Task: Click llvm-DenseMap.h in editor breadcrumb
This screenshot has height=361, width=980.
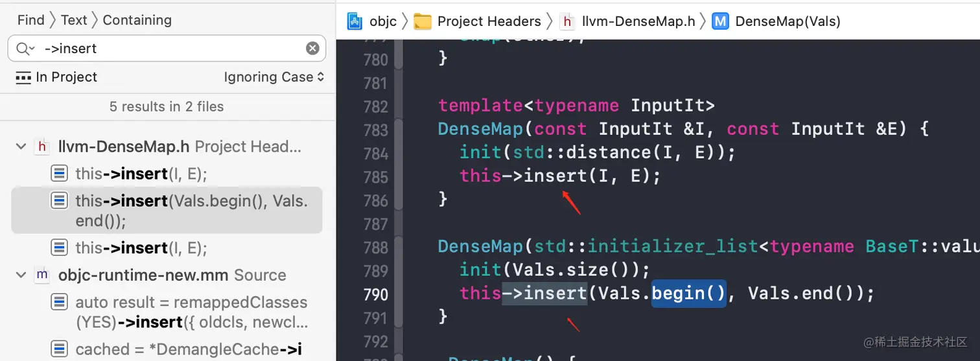Action: [x=638, y=21]
